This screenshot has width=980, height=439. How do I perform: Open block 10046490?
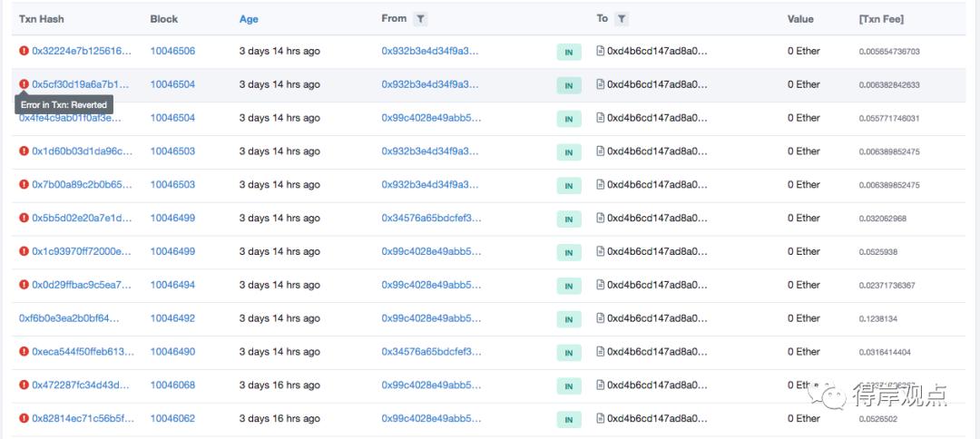(172, 352)
